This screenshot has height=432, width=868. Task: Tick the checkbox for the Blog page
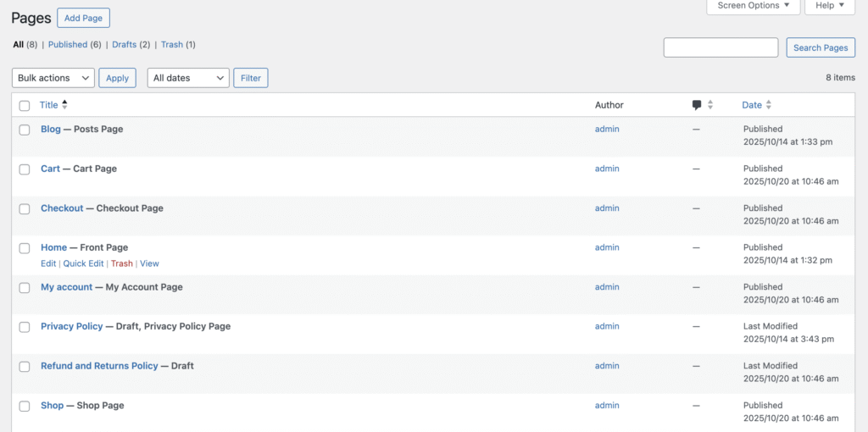tap(25, 130)
